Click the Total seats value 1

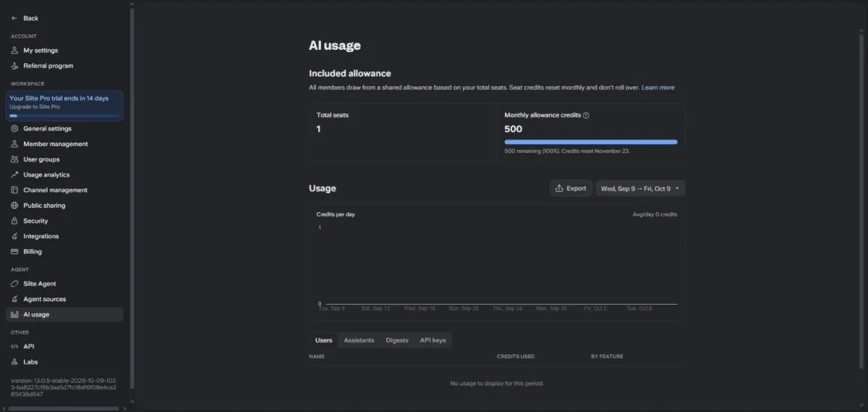click(319, 129)
